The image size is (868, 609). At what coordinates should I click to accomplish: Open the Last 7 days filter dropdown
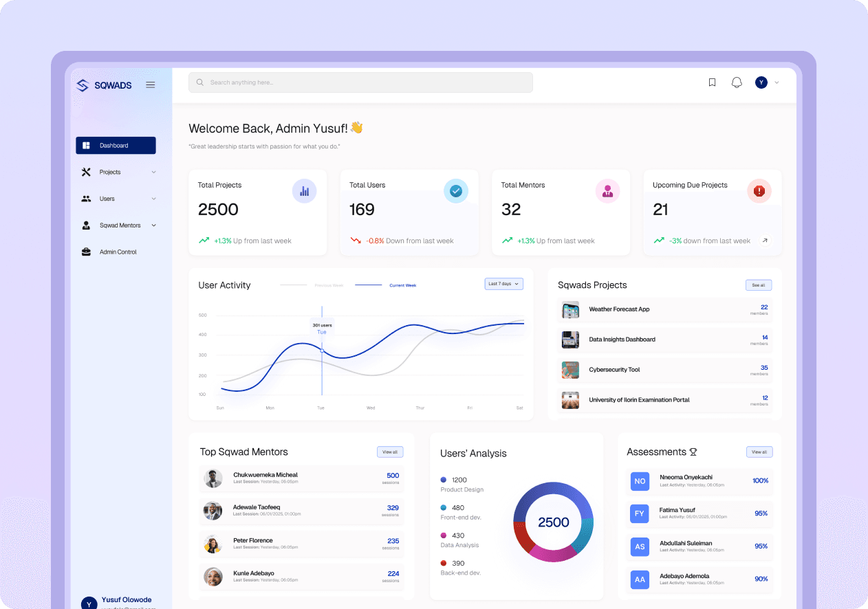tap(503, 283)
